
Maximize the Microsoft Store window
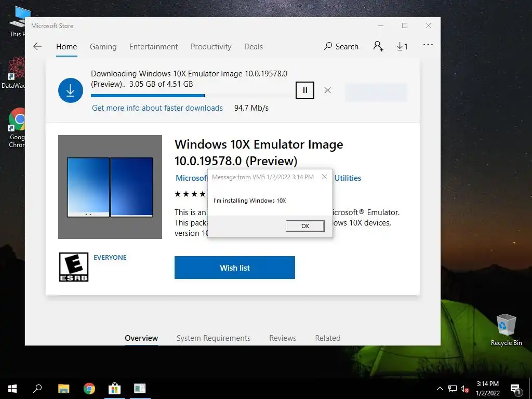coord(404,26)
